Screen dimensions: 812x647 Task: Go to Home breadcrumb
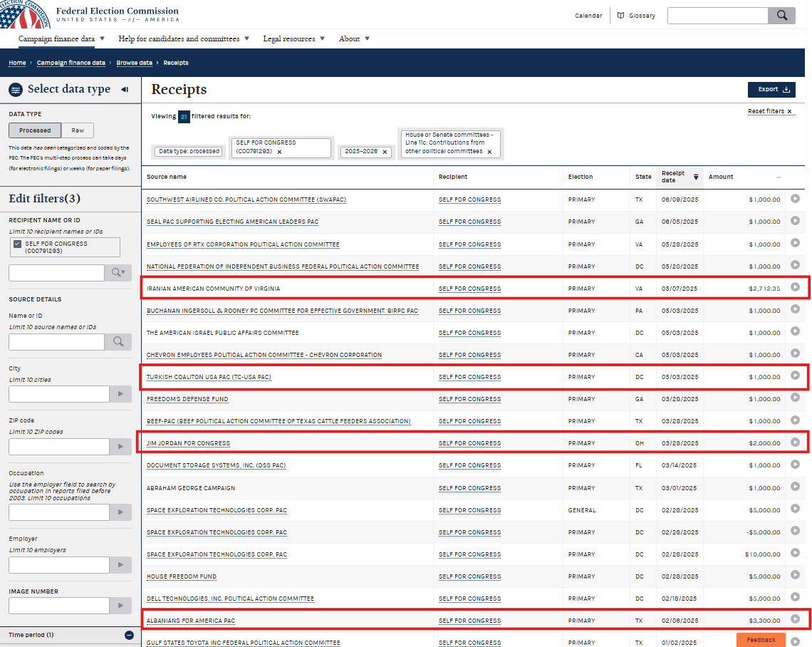17,63
